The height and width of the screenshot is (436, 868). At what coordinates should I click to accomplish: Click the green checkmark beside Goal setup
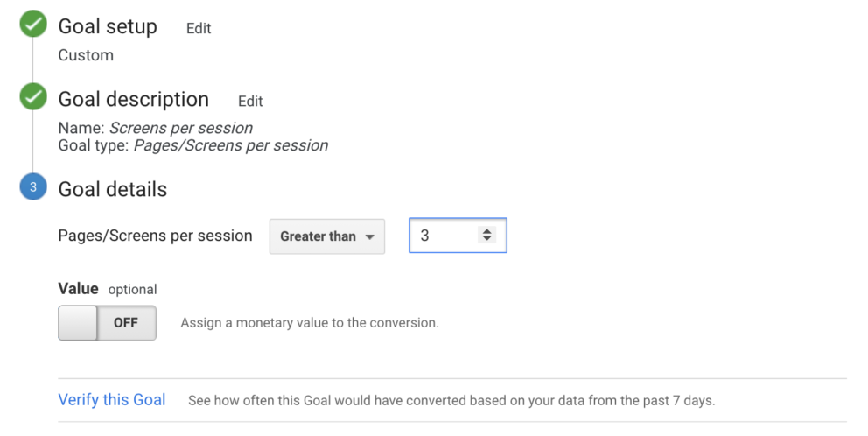tap(33, 26)
